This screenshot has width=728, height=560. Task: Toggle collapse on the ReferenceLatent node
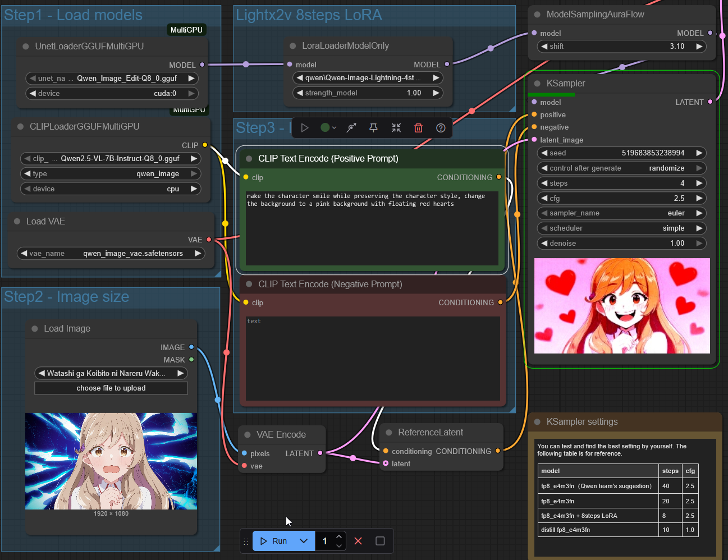coord(389,433)
